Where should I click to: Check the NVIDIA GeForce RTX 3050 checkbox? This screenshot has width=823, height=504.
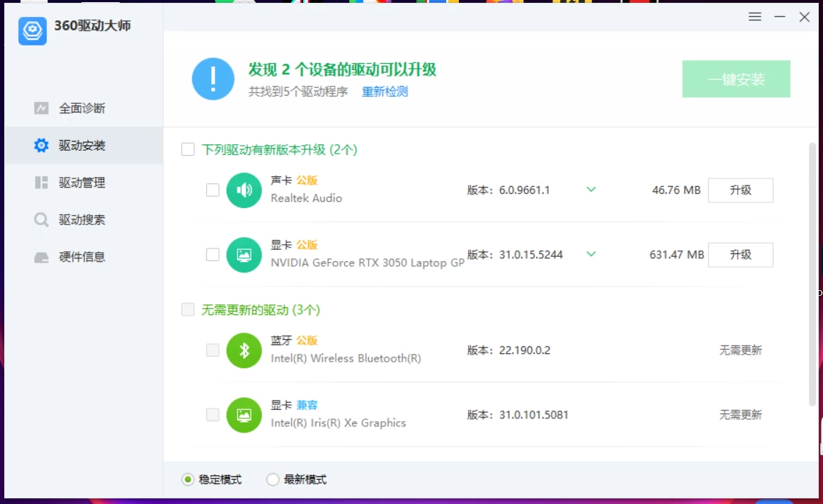point(212,254)
